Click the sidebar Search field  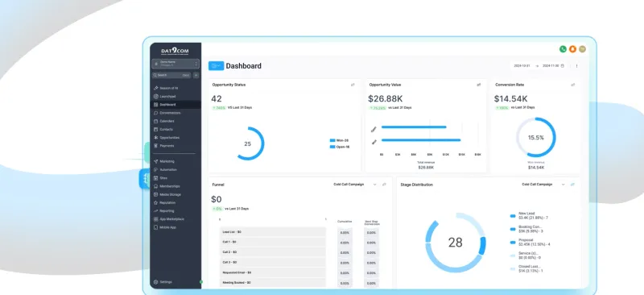click(x=171, y=75)
